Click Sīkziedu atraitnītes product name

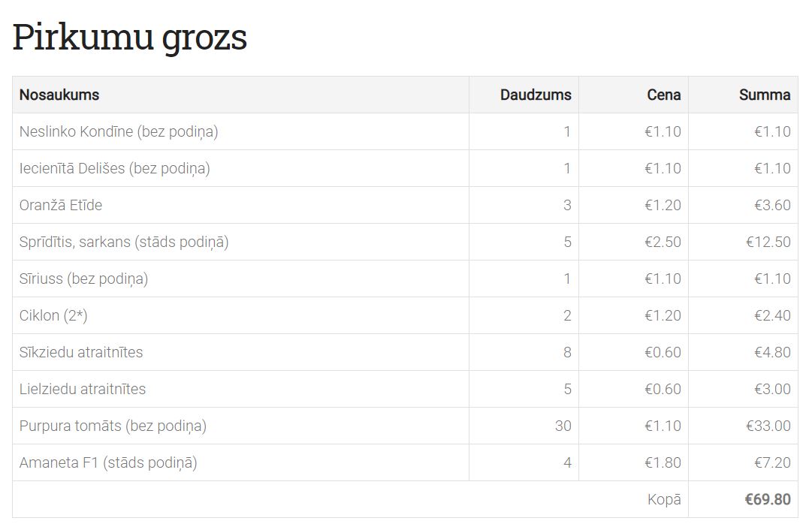pyautogui.click(x=81, y=352)
